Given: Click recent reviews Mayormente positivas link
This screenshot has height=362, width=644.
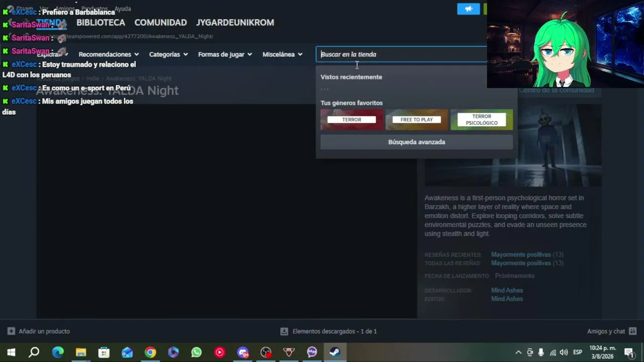Looking at the screenshot, I should pos(521,254).
